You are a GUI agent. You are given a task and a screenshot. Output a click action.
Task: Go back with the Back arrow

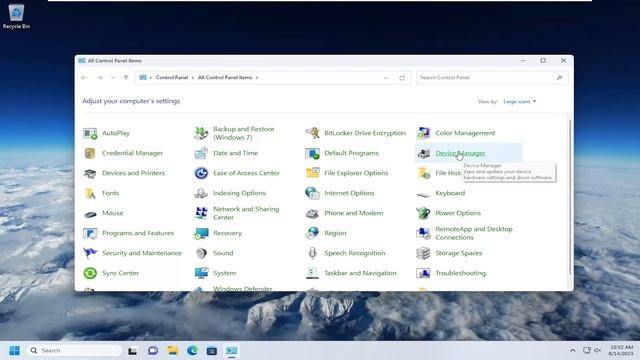click(x=84, y=78)
